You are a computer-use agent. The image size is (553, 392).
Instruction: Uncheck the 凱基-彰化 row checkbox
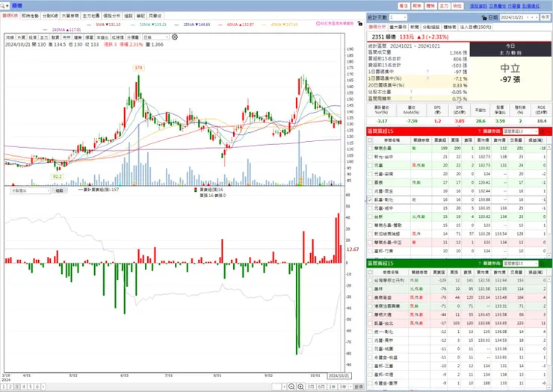[x=370, y=199]
